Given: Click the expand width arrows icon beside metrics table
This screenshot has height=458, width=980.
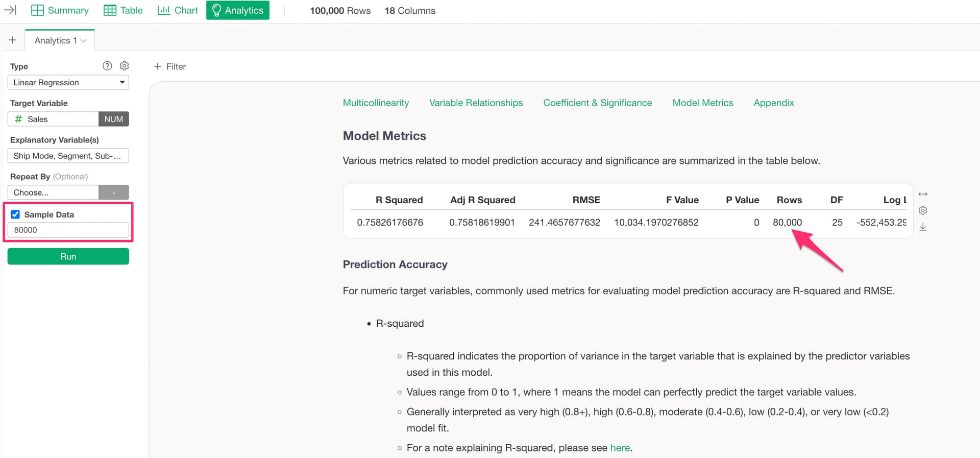Looking at the screenshot, I should click(923, 195).
